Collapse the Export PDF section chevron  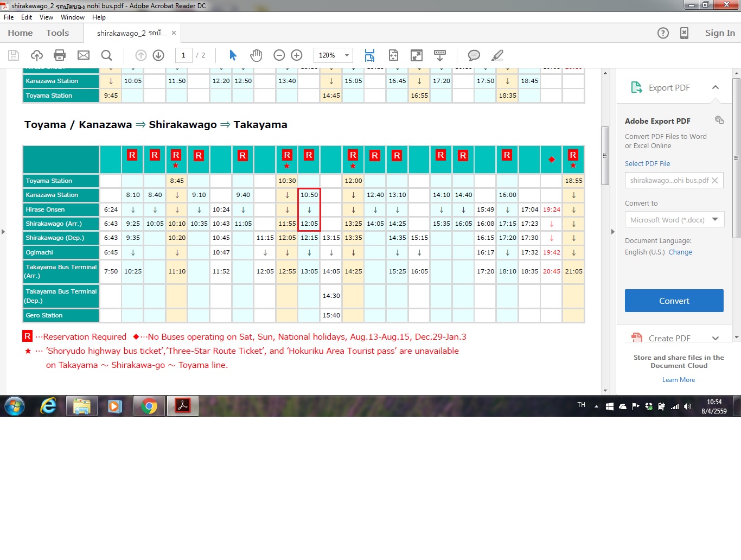pos(716,87)
